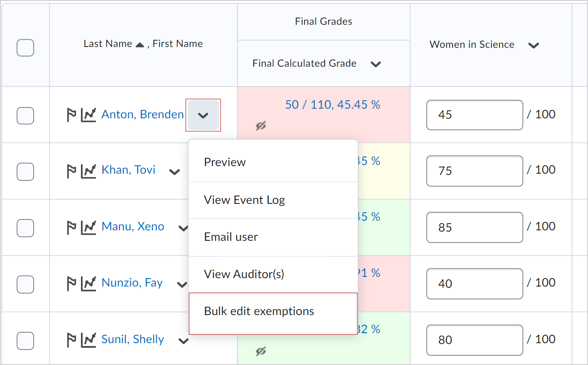Screen dimensions: 588x365
Task: Click the flag icon beside Sunil, Shelly
Action: point(71,340)
